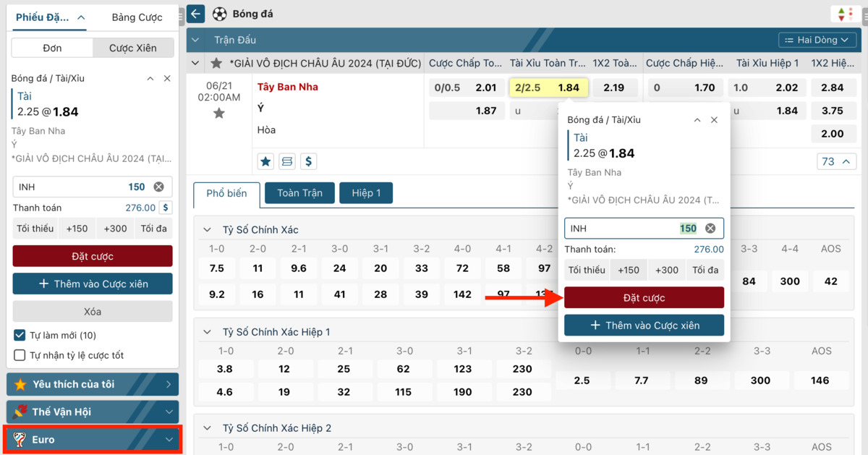The image size is (868, 455).
Task: Clear the stake amount in left bet slip
Action: tap(158, 187)
